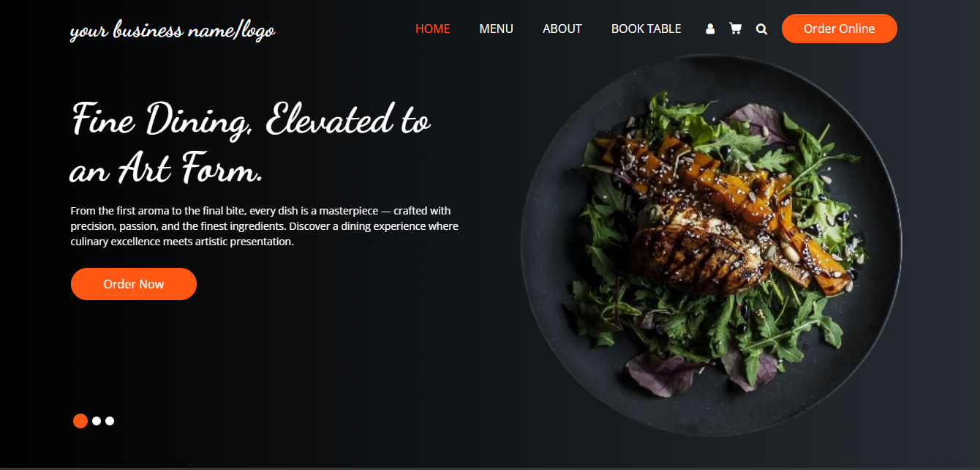Click the Order Now button
This screenshot has width=980, height=470.
tap(134, 284)
